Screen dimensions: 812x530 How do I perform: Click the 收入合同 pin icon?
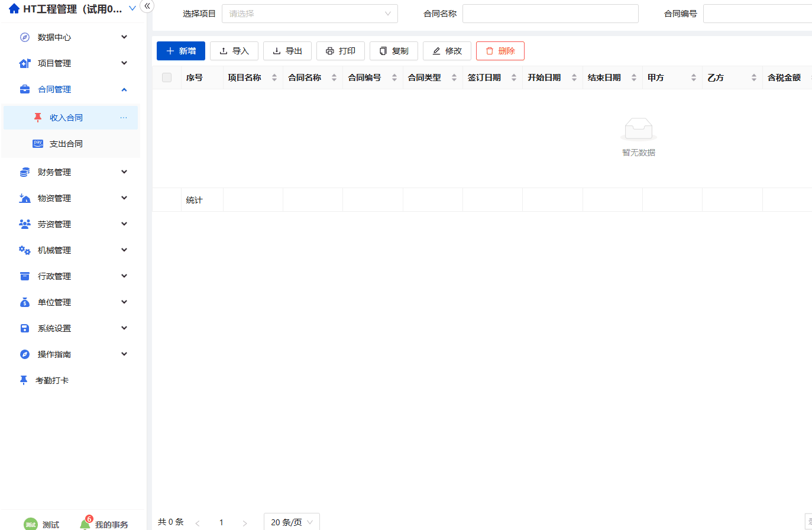click(x=38, y=117)
